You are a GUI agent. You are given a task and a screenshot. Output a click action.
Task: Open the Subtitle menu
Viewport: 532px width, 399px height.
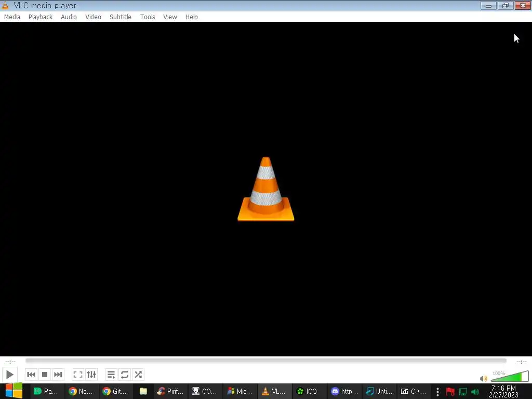click(121, 17)
